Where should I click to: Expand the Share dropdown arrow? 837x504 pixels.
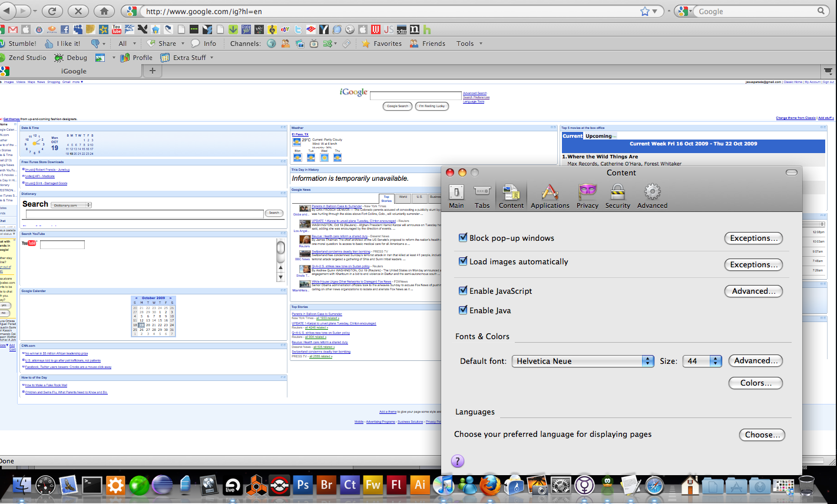[x=183, y=44]
